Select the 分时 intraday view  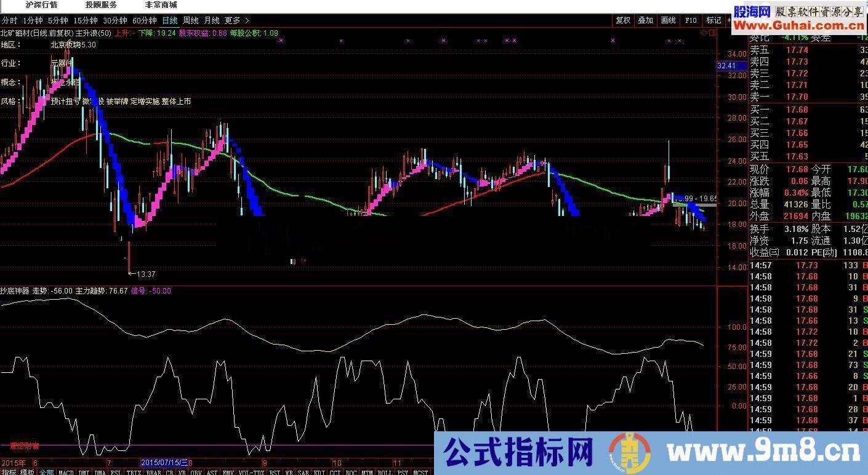click(10, 20)
